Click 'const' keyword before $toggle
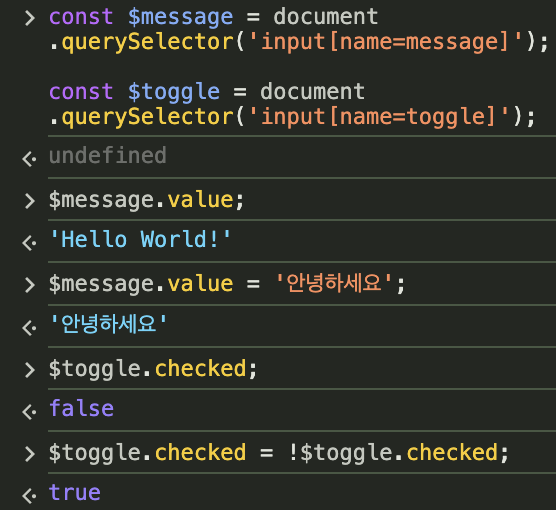 tap(81, 92)
